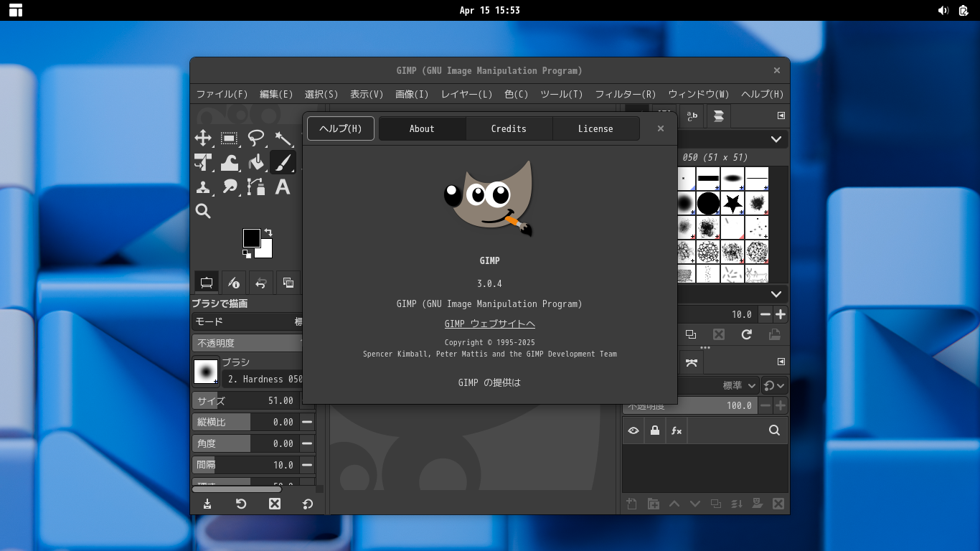Image resolution: width=980 pixels, height=551 pixels.
Task: Toggle the layer lock icon
Action: 654,430
